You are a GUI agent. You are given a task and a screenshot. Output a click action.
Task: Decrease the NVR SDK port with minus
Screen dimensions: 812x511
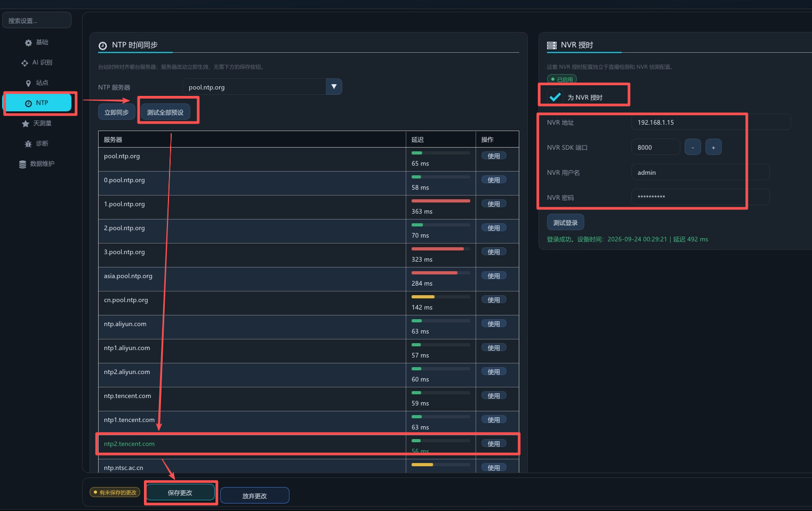click(693, 147)
